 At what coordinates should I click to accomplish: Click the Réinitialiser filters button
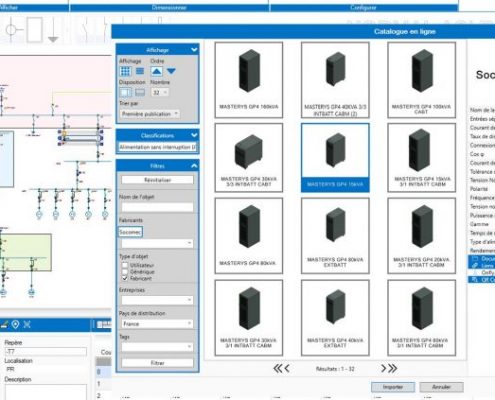pyautogui.click(x=157, y=180)
